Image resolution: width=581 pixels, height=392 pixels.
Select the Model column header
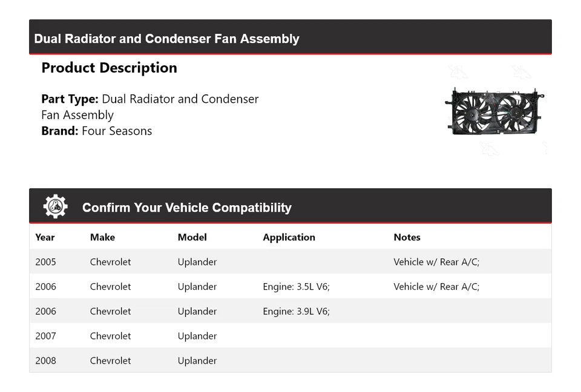coord(192,237)
